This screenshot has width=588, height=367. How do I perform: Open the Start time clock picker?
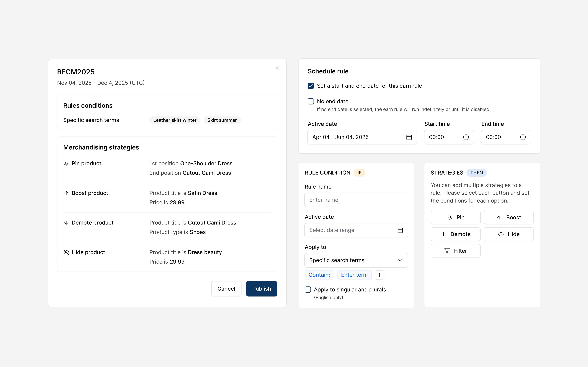pos(466,137)
